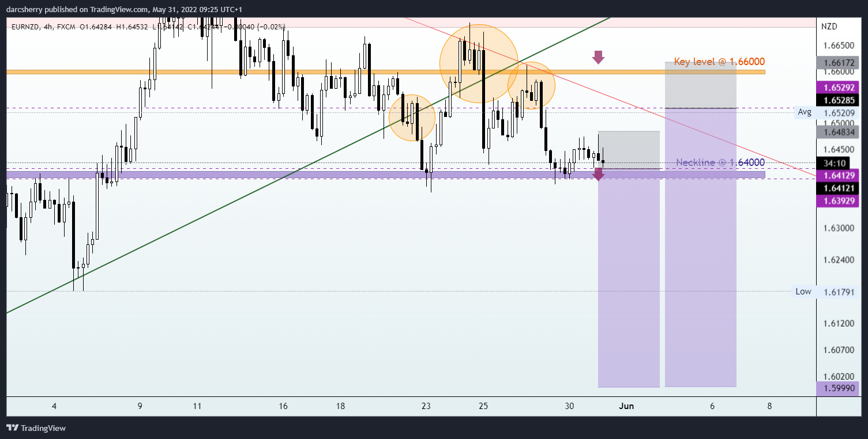Image resolution: width=868 pixels, height=439 pixels.
Task: Select the orange circle on the right shoulder
Action: (531, 85)
